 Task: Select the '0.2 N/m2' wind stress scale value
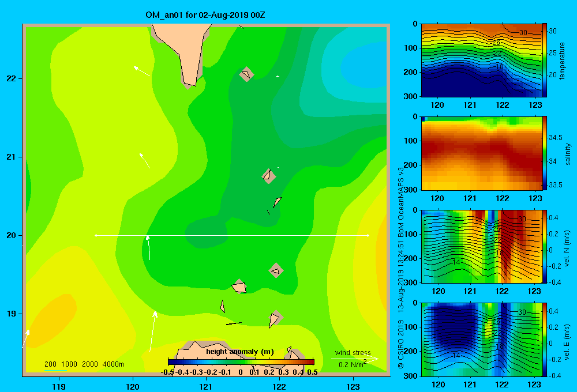(353, 364)
